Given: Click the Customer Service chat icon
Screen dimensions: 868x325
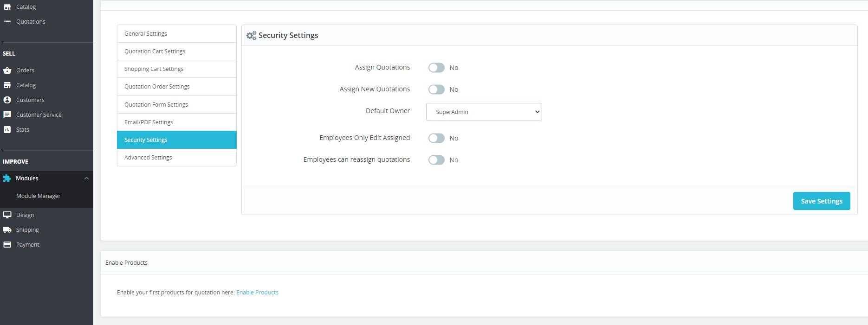Looking at the screenshot, I should (7, 115).
